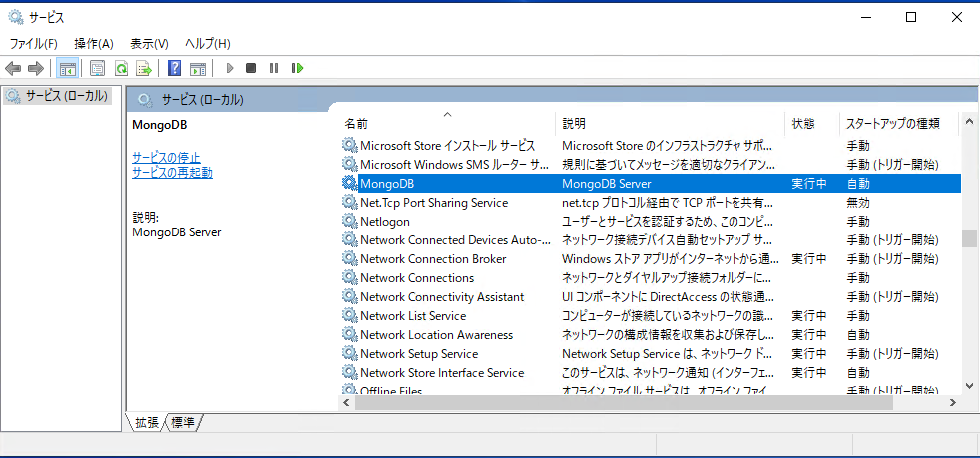Click the horizontal scrollbar left arrow
Viewport: 980px width, 458px height.
click(346, 404)
